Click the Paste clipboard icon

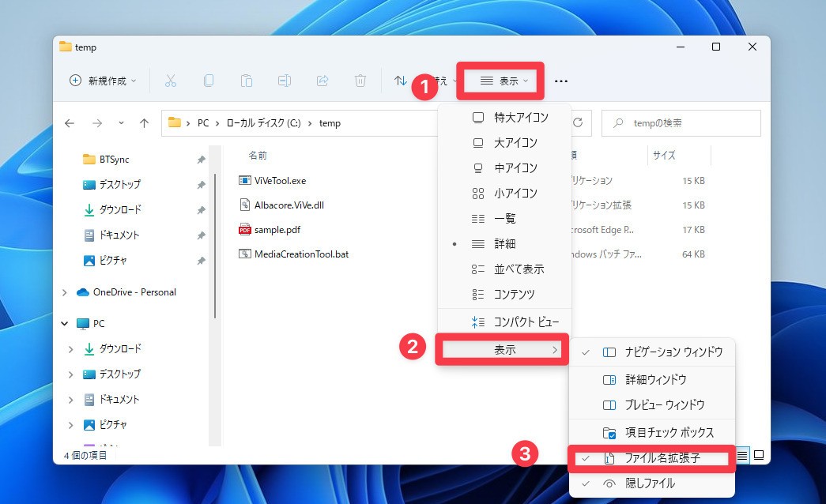click(x=247, y=81)
